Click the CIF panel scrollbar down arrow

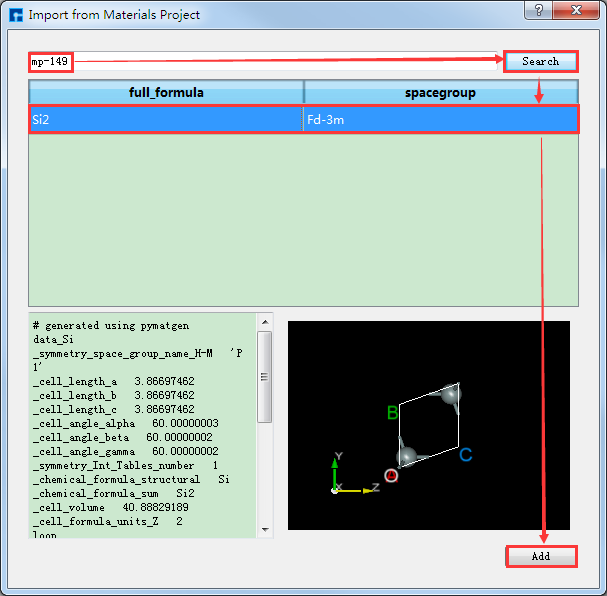click(265, 529)
